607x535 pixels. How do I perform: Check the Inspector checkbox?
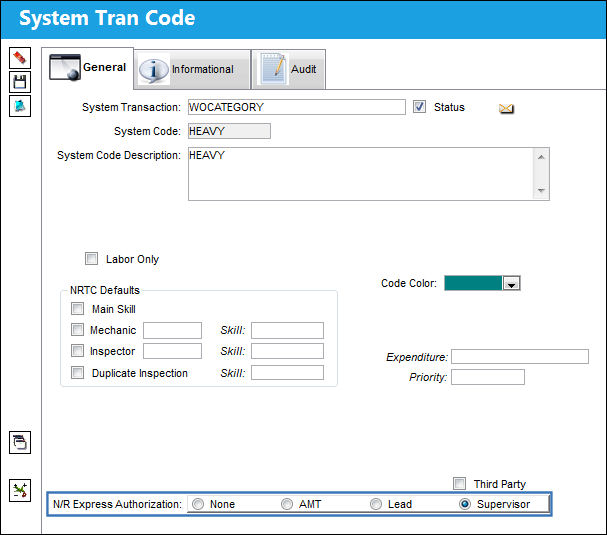tap(77, 351)
